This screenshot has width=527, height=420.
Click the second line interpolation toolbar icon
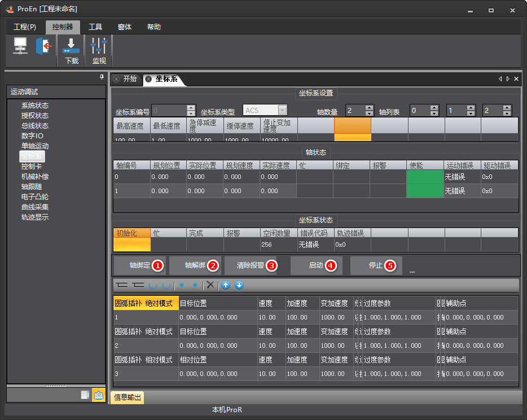click(138, 285)
